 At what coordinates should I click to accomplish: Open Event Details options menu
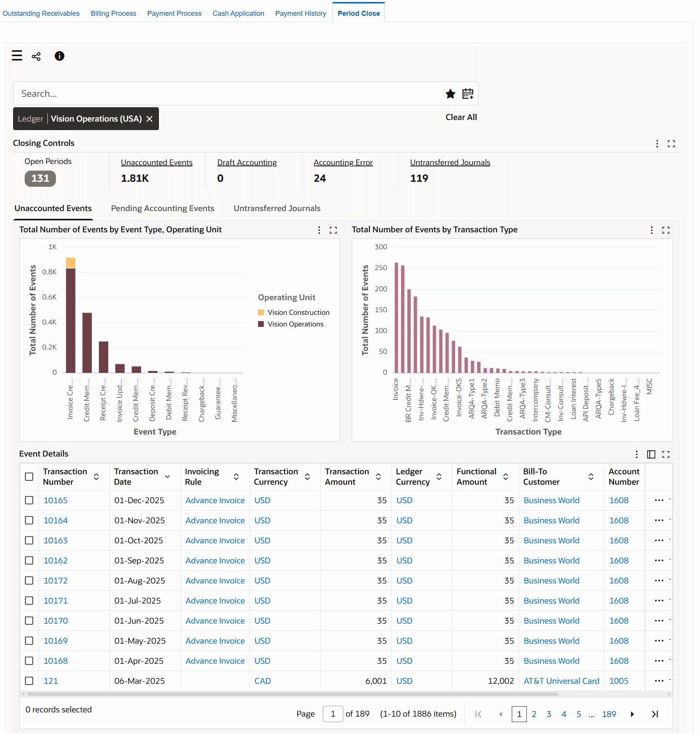pos(636,454)
